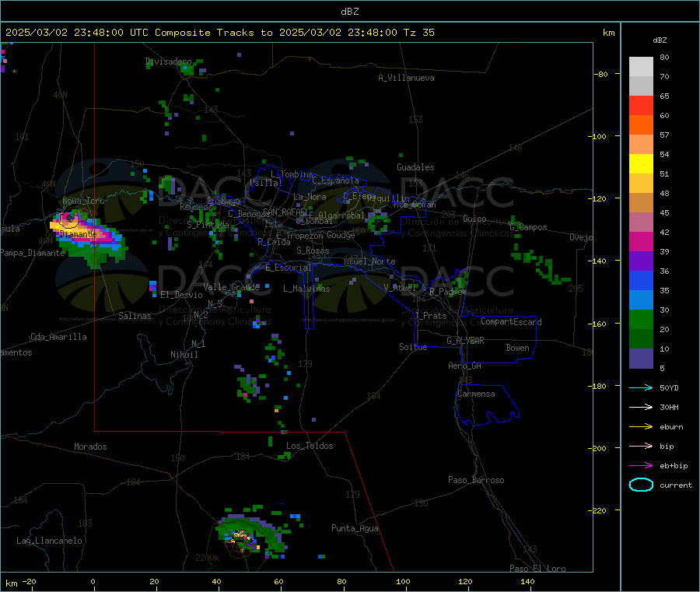Screen dimensions: 700x592
Task: Click the Los_Toldos location label
Action: [310, 446]
